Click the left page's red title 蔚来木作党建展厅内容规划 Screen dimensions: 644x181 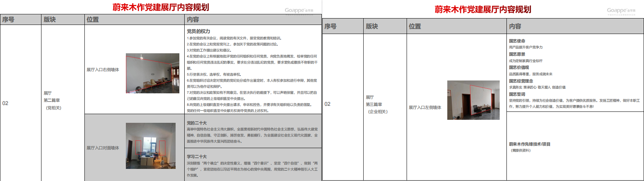(x=161, y=7)
